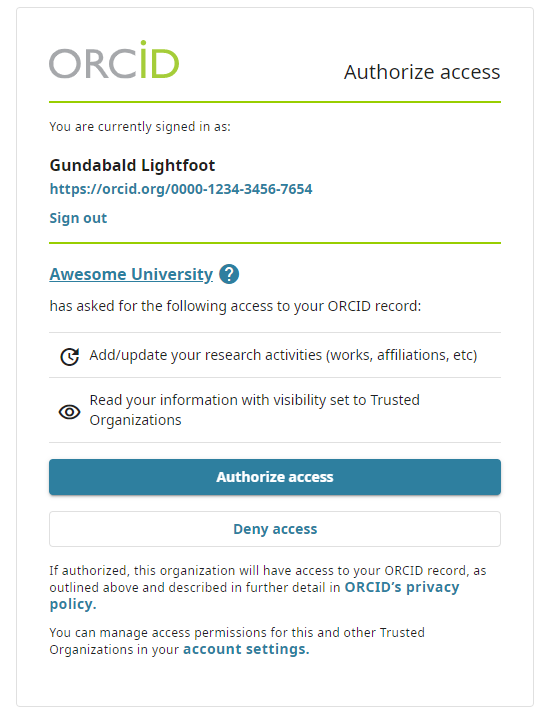Click the Read your information permission text
Image resolution: width=548 pixels, height=720 pixels.
[254, 410]
